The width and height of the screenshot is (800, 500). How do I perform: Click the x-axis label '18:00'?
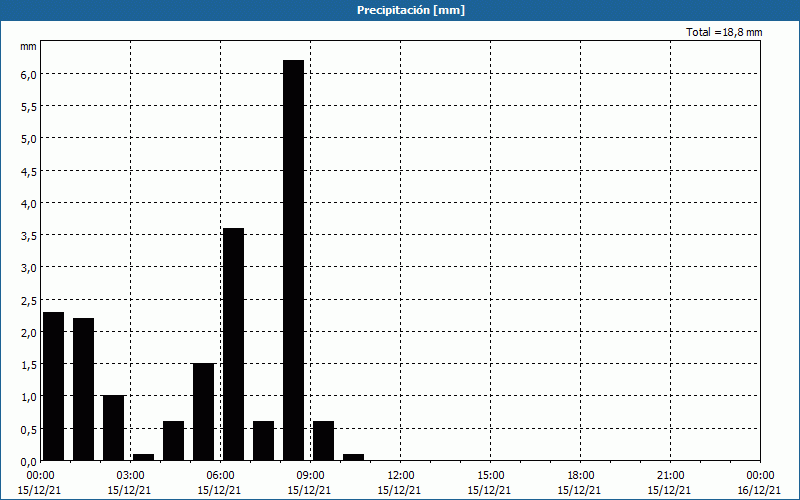(580, 476)
